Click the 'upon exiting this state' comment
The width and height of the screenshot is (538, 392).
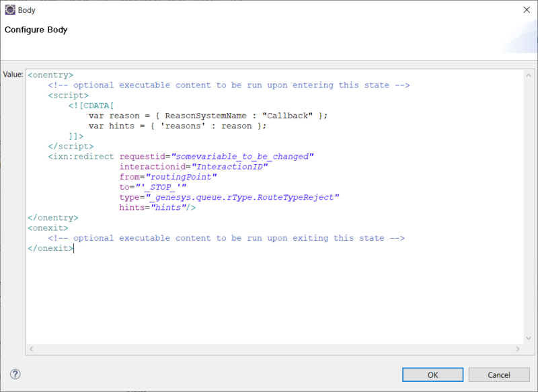click(227, 238)
